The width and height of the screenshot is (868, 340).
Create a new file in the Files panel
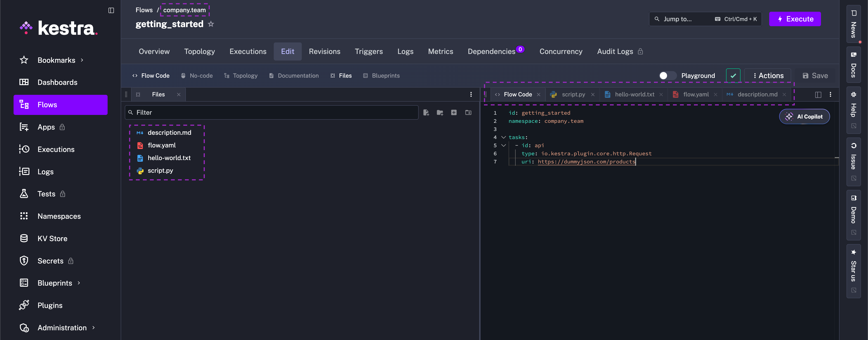coord(426,112)
